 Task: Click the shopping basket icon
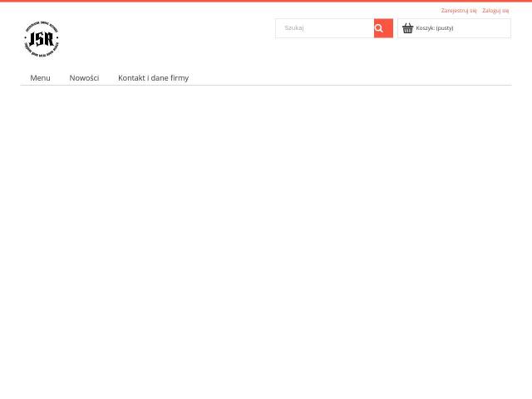tap(407, 28)
